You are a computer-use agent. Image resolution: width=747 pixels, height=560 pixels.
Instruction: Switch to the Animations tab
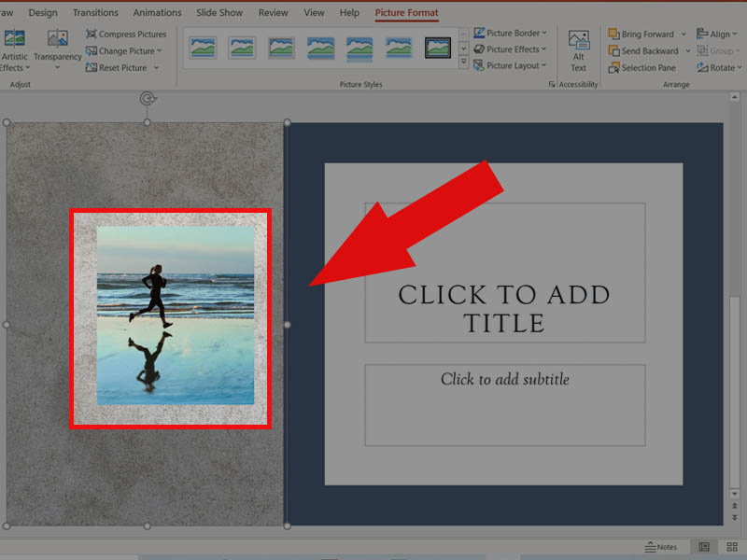[157, 12]
